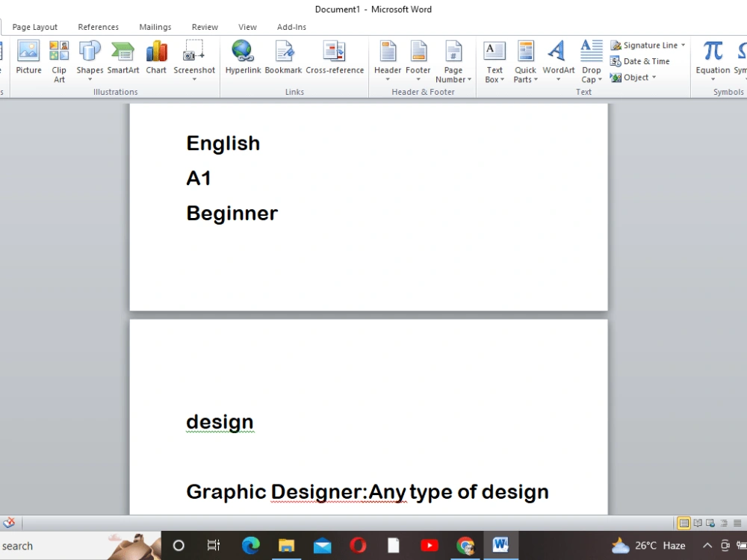Show hidden system tray icons
This screenshot has width=747, height=560.
tap(707, 546)
